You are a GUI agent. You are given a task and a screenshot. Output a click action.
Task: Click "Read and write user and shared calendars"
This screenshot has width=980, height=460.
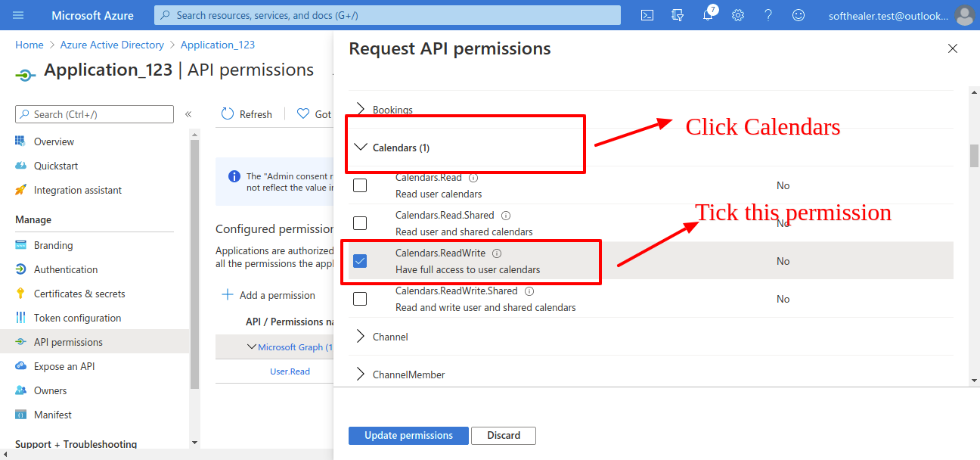point(485,308)
